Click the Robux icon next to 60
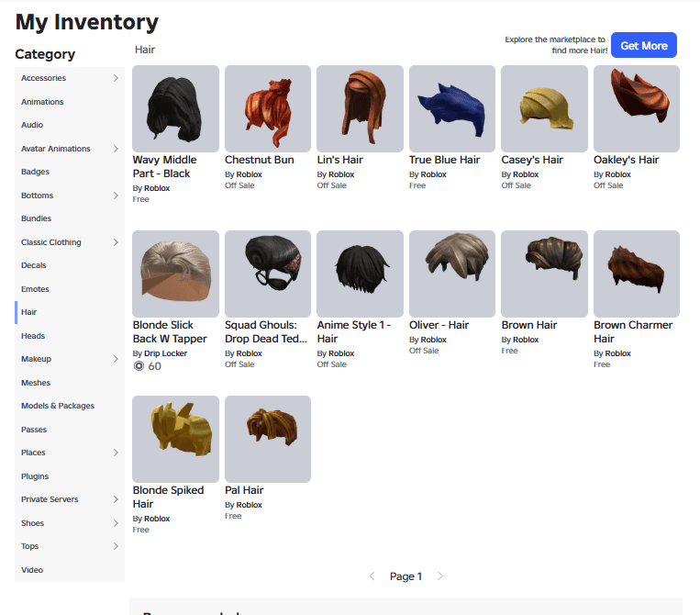700x615 pixels. (x=139, y=366)
